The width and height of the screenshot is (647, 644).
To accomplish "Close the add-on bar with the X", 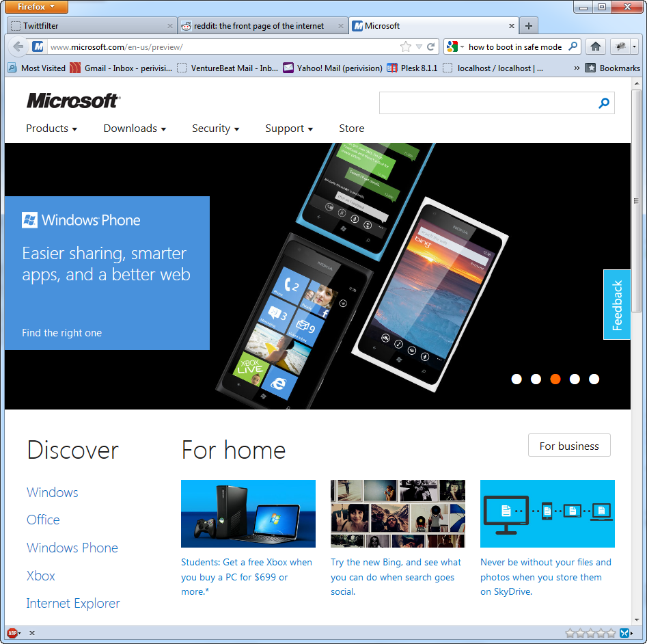I will click(x=32, y=633).
